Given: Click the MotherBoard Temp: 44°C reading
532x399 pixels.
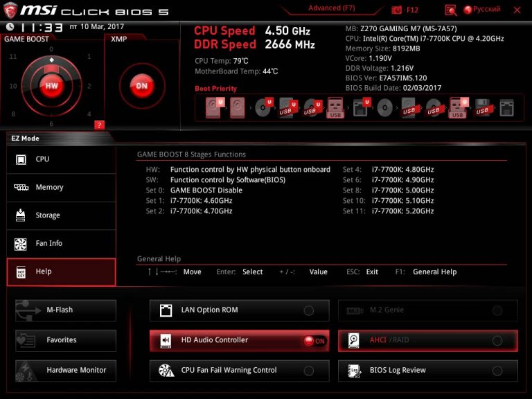Looking at the screenshot, I should [236, 71].
